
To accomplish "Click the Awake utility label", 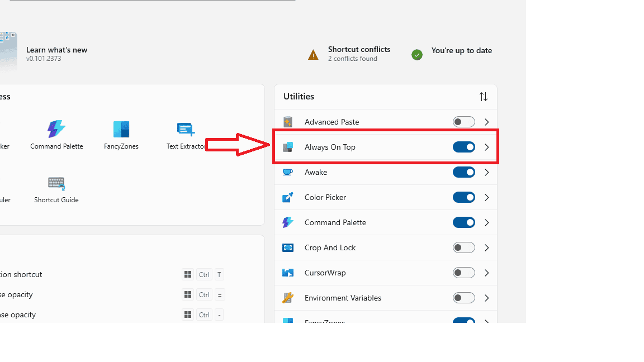I will point(316,172).
